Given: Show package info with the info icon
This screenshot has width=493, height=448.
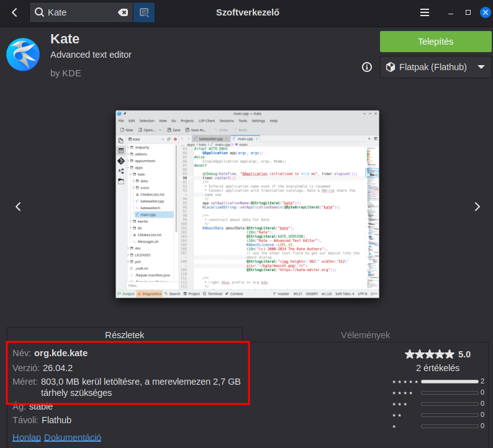Looking at the screenshot, I should point(366,67).
